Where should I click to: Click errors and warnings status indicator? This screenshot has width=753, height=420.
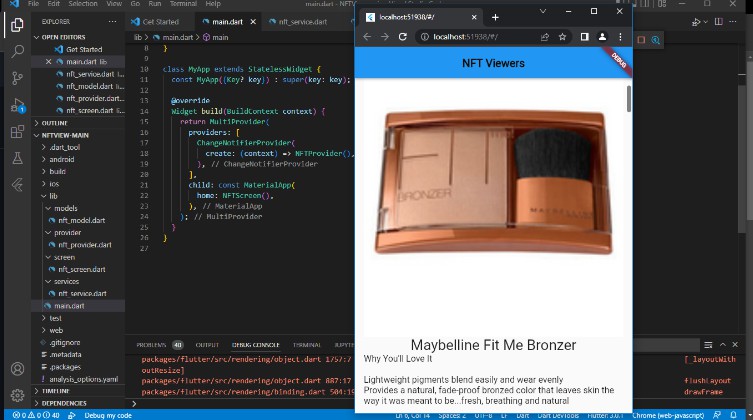[36, 415]
